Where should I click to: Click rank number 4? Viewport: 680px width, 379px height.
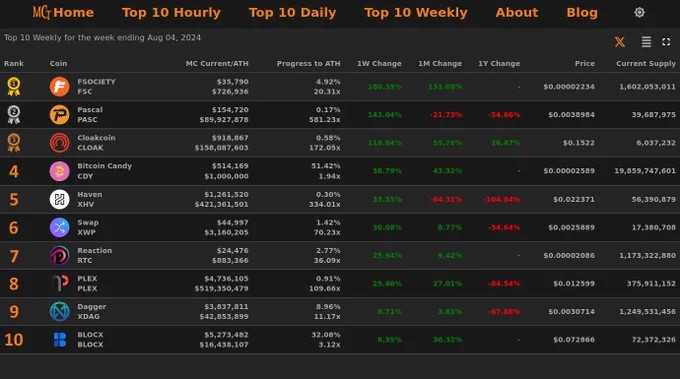click(14, 171)
